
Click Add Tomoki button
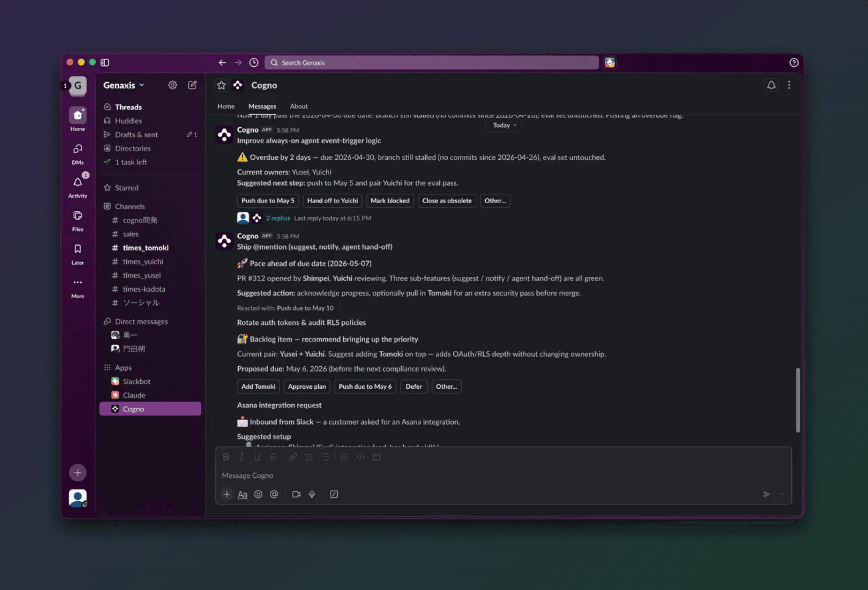pos(258,386)
